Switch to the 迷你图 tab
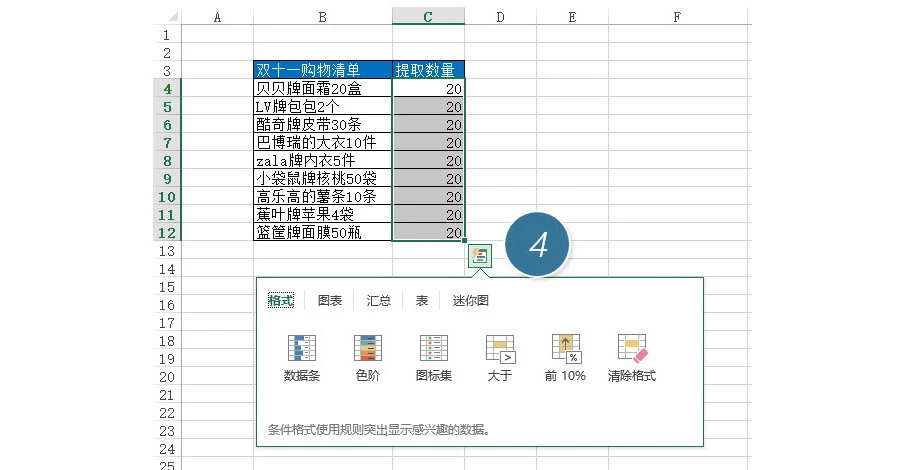Image resolution: width=900 pixels, height=470 pixels. click(x=471, y=300)
